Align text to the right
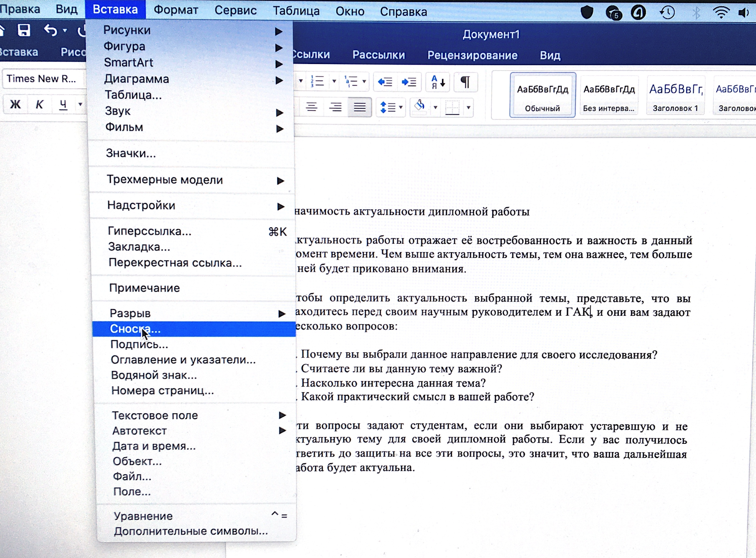Image resolution: width=756 pixels, height=558 pixels. coord(335,107)
